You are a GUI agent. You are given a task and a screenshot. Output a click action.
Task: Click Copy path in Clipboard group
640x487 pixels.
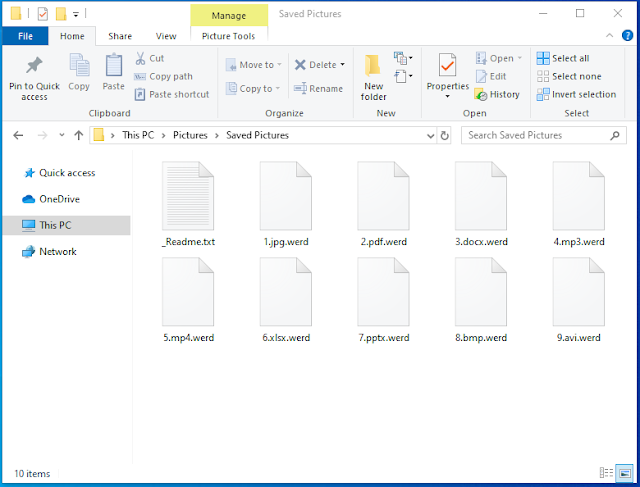click(x=163, y=76)
